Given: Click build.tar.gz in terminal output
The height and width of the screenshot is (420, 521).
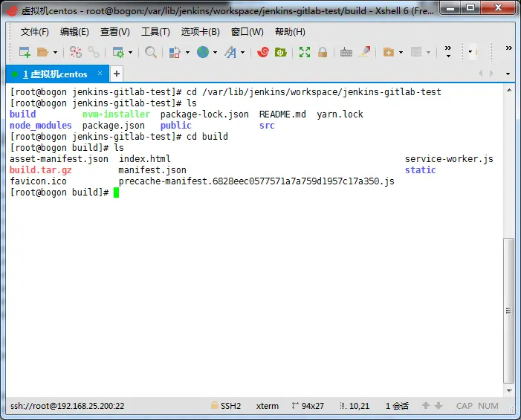Looking at the screenshot, I should [41, 170].
